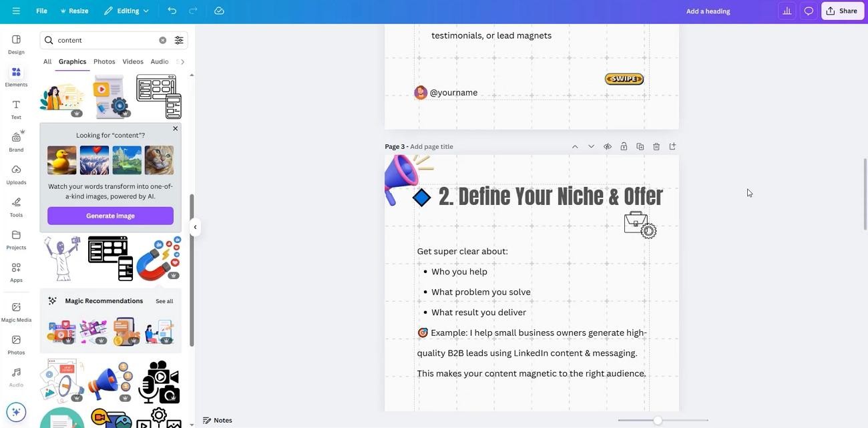Open the search filters icon
Image resolution: width=868 pixels, height=428 pixels.
click(x=179, y=40)
